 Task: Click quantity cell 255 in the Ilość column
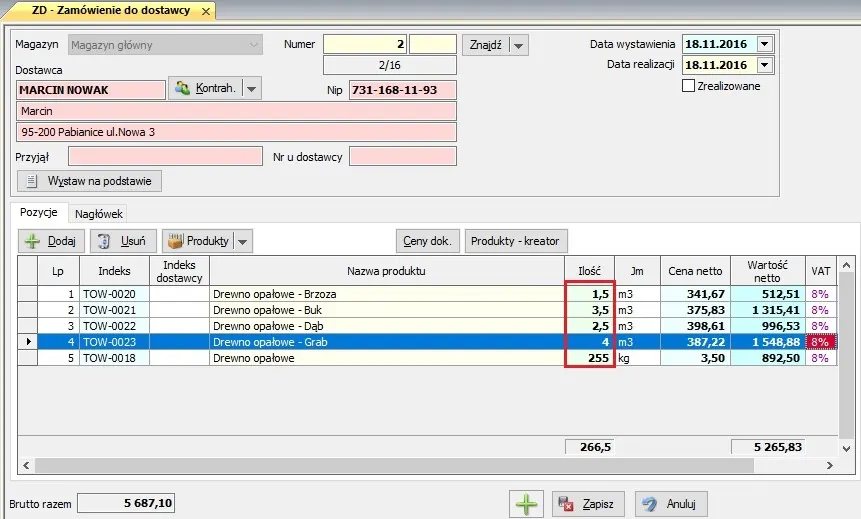589,358
